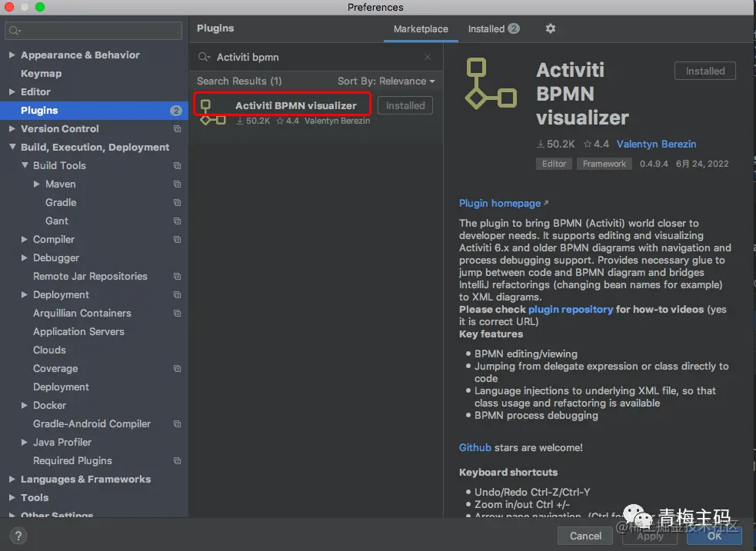Switch to the Installed tab

(493, 29)
